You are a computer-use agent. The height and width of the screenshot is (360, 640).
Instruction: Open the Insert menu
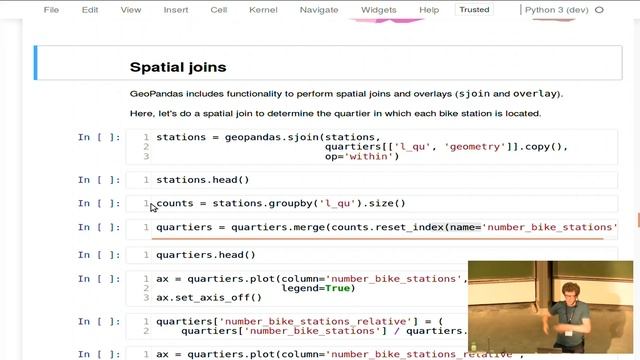point(176,10)
